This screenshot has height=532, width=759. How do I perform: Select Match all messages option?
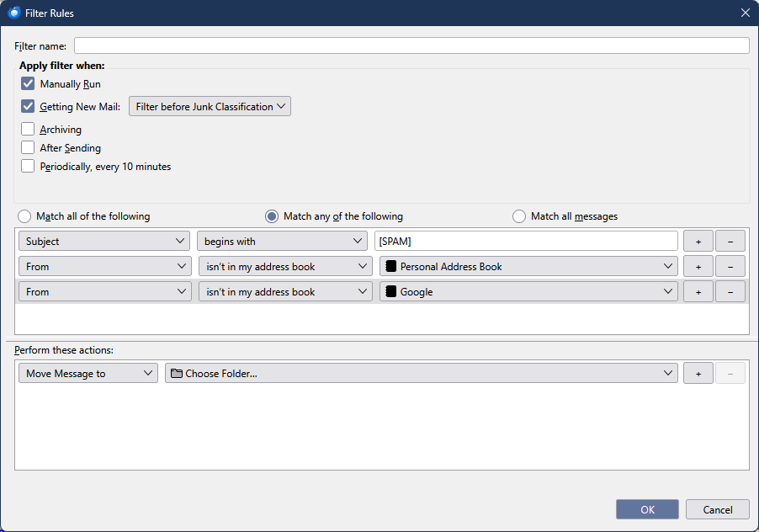click(x=519, y=216)
